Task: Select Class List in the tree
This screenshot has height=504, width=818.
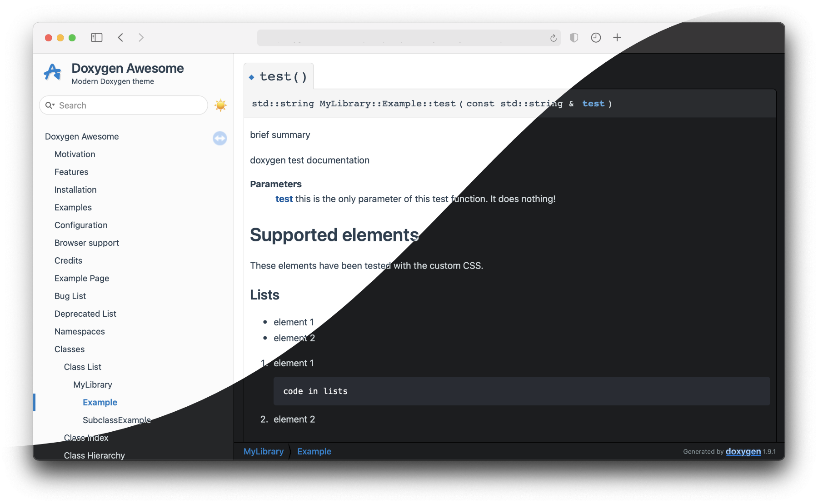Action: coord(83,367)
